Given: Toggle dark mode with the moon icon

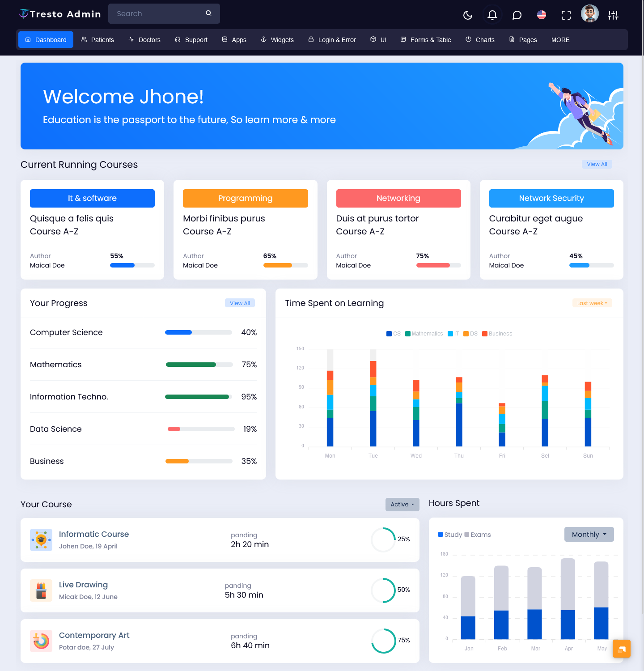Looking at the screenshot, I should click(468, 15).
